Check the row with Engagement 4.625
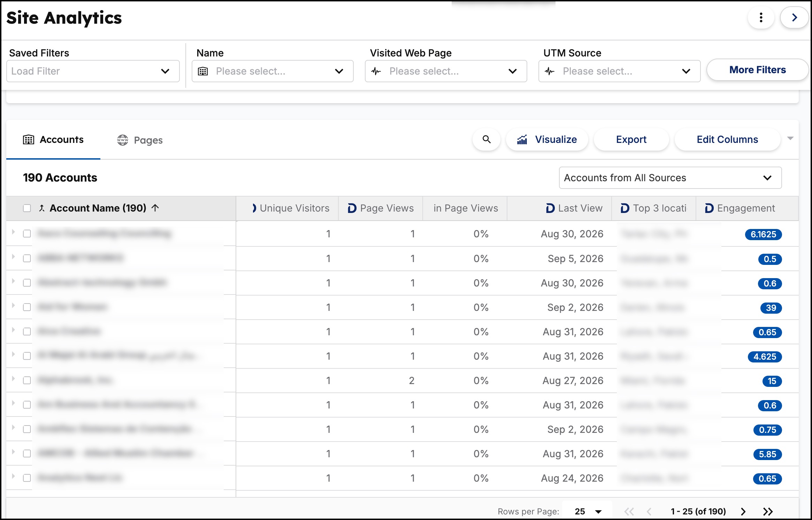Viewport: 812px width, 520px height. (27, 356)
